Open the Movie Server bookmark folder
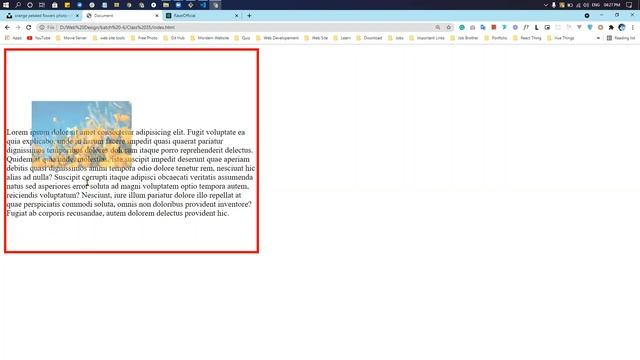Screen dimensions: 640x360 (x=71, y=38)
